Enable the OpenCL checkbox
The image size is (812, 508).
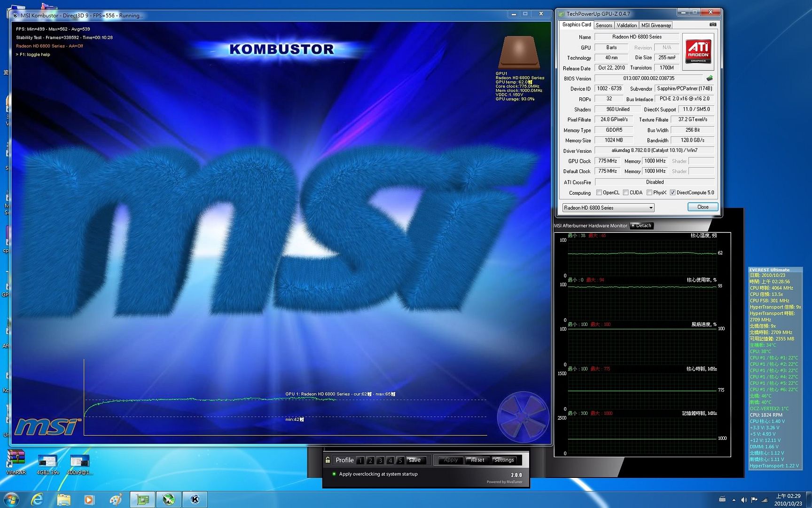click(x=599, y=192)
